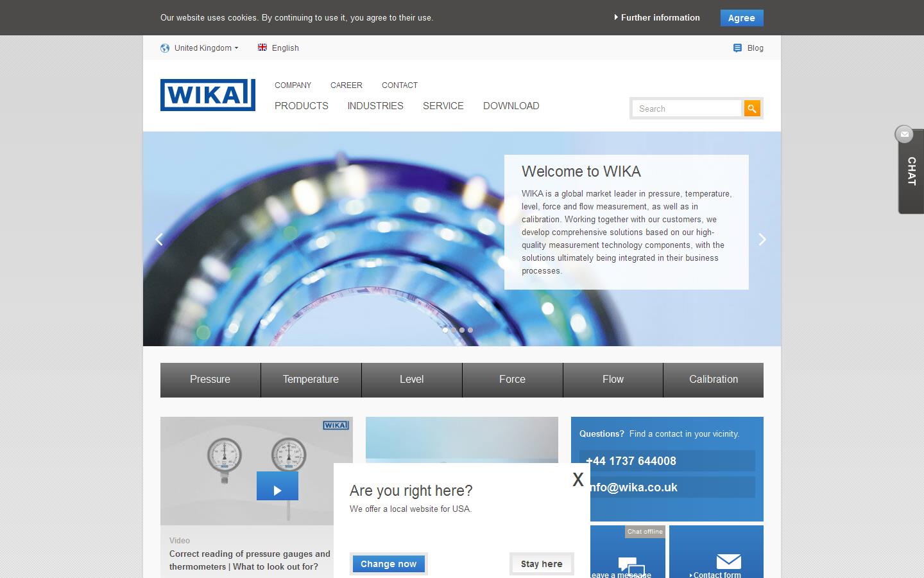This screenshot has width=924, height=578.
Task: Go to next carousel slide arrow
Action: [x=762, y=240]
